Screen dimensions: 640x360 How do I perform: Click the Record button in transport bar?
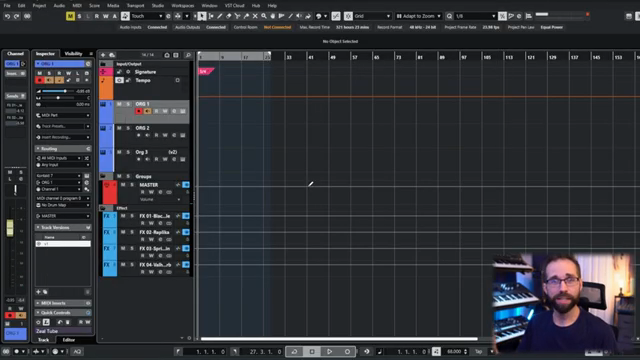[347, 351]
